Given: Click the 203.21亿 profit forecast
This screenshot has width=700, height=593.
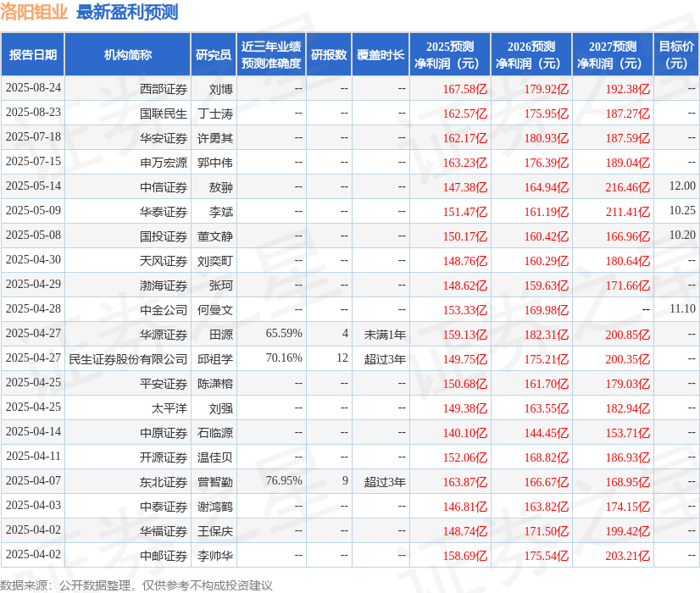Looking at the screenshot, I should coord(628,556).
